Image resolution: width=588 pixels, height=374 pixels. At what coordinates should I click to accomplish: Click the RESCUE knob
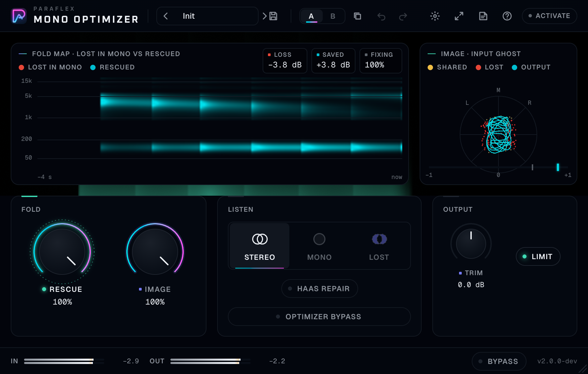point(62,251)
